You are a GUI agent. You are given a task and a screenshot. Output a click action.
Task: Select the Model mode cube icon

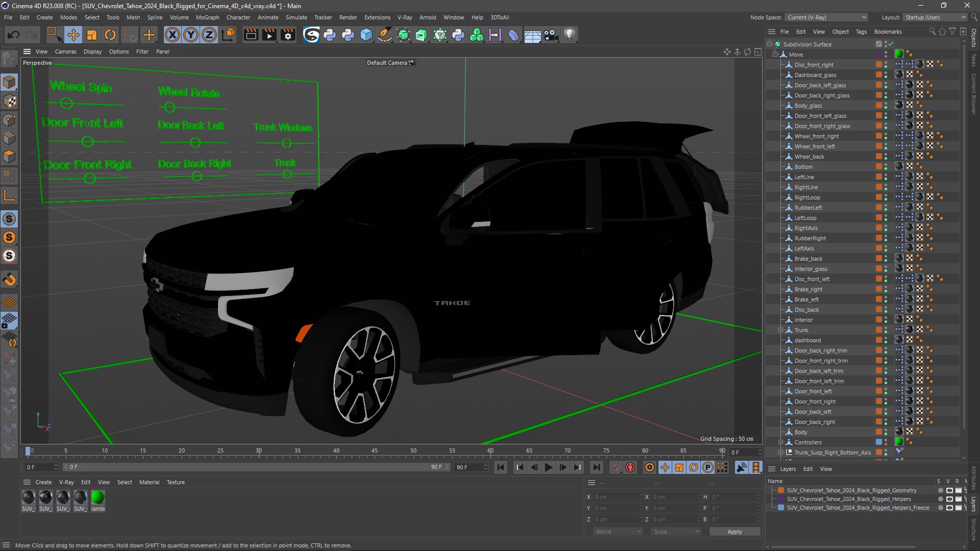click(9, 82)
